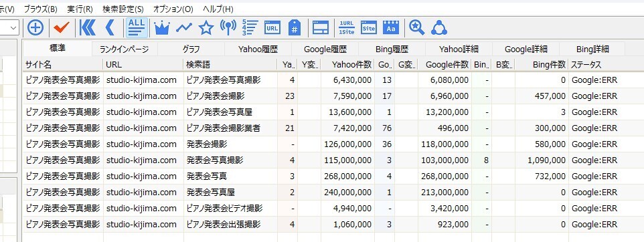
Task: Click the crown ranking icon
Action: 162,28
